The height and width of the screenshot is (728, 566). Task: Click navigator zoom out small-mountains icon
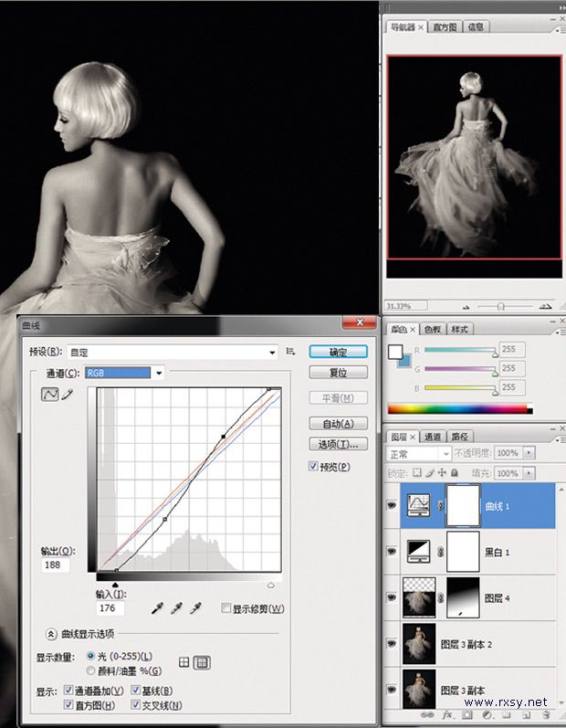pyautogui.click(x=466, y=307)
